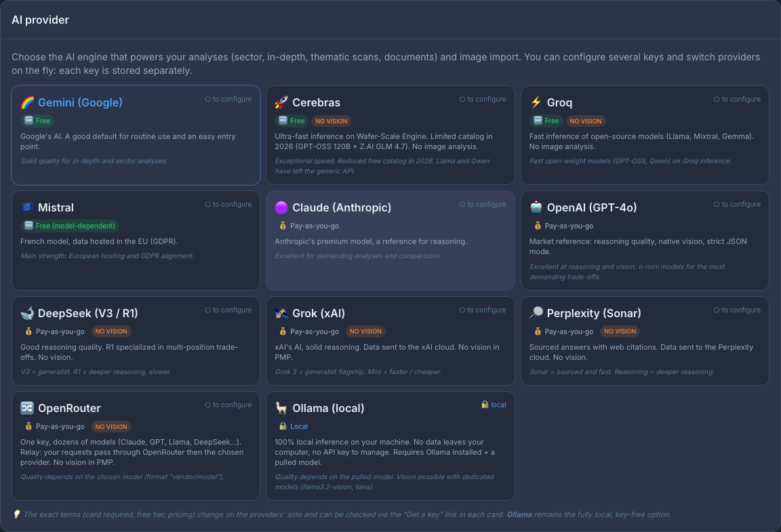
Task: Click Cerebras's 'to configure' status
Action: click(x=483, y=99)
